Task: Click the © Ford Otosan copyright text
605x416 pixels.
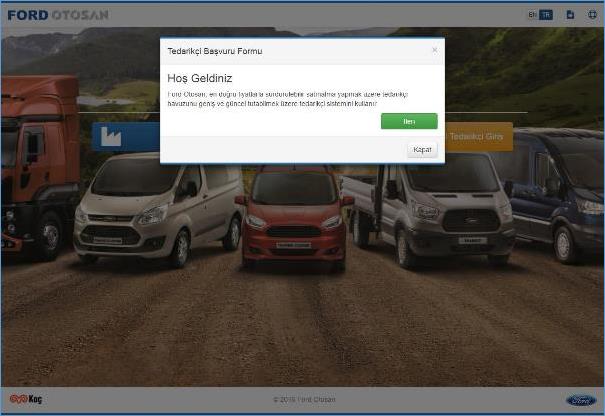Action: coord(304,399)
